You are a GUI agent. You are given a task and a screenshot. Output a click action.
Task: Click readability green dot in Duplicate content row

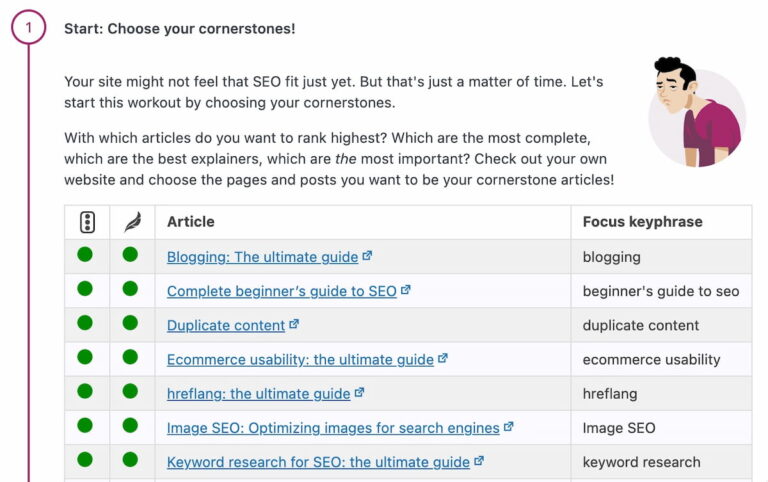pyautogui.click(x=130, y=323)
